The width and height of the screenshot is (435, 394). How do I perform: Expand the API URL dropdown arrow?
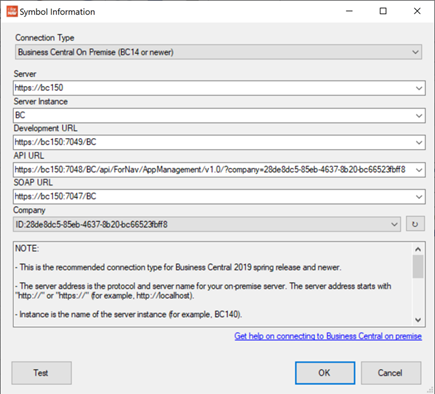tap(419, 170)
